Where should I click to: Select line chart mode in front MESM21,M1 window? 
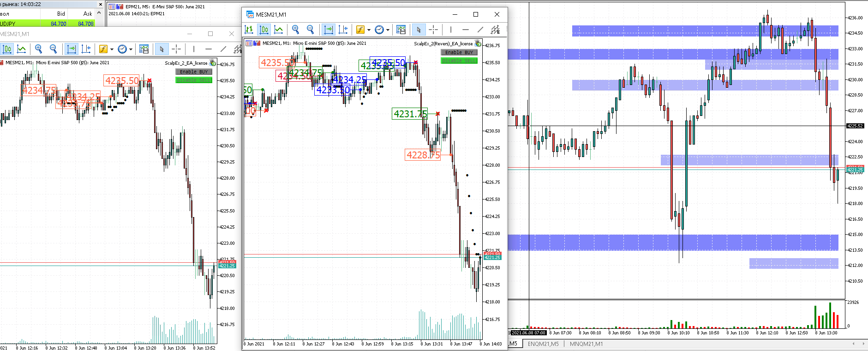[x=279, y=30]
